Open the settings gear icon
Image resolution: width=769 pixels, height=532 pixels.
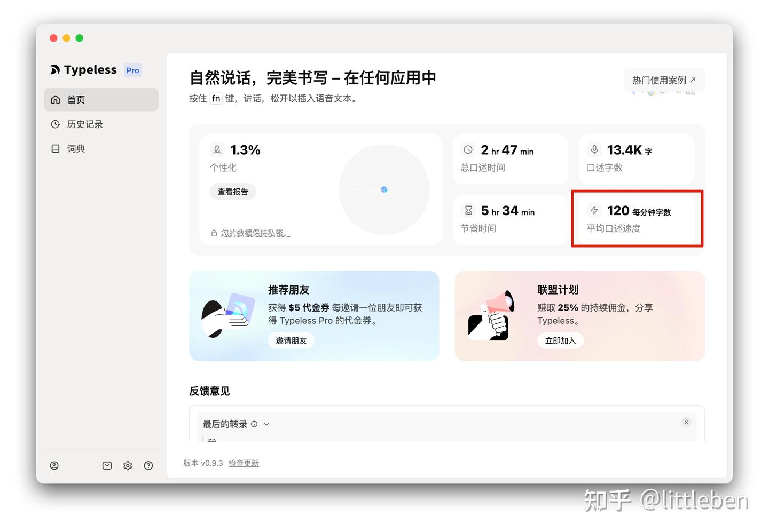pos(128,465)
